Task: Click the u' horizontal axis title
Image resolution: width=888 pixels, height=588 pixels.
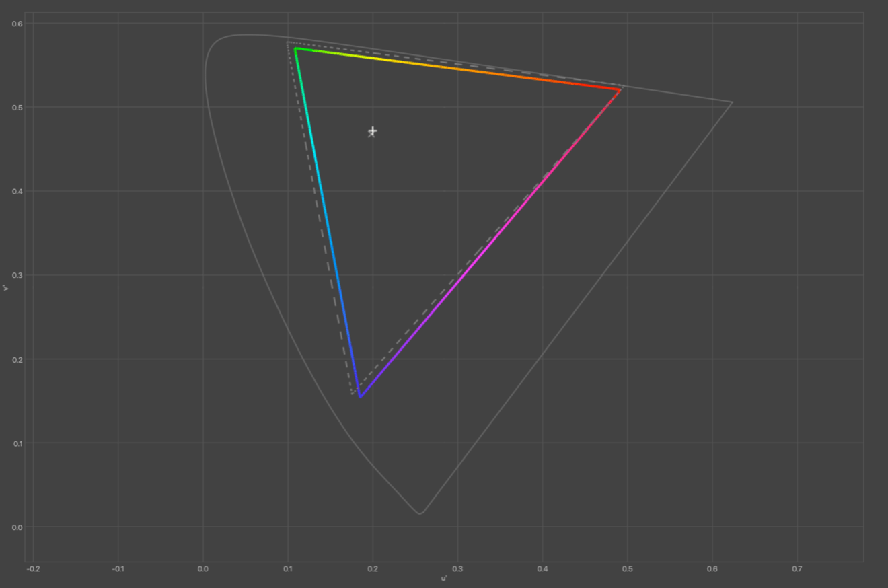Action: pos(444,579)
